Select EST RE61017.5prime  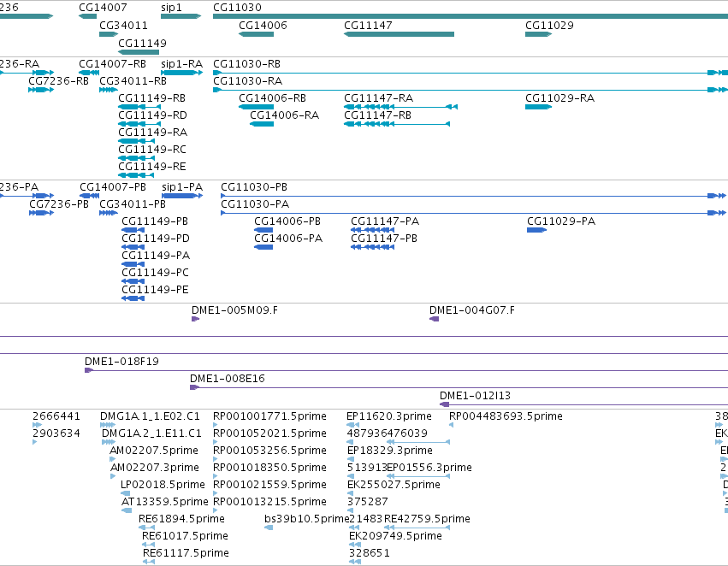[185, 536]
